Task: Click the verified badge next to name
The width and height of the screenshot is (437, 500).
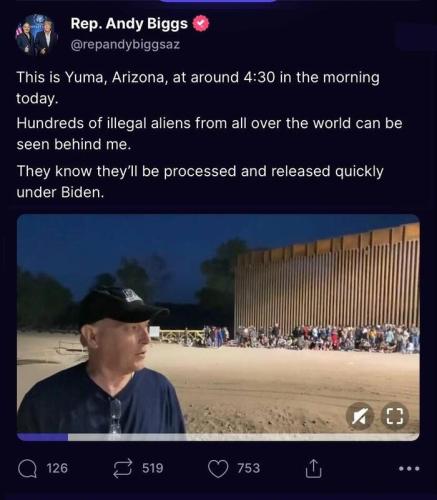Action: pyautogui.click(x=201, y=24)
